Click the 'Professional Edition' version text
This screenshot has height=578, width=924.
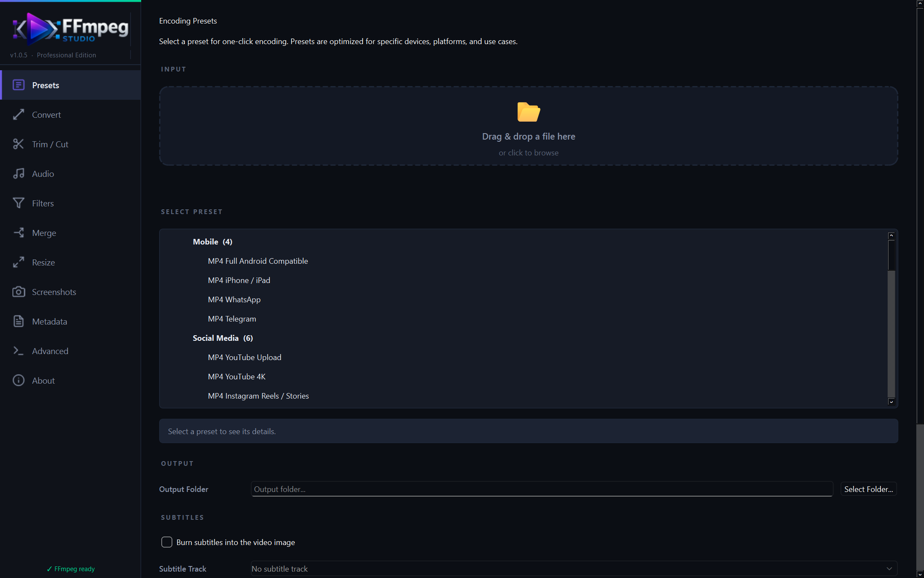66,55
